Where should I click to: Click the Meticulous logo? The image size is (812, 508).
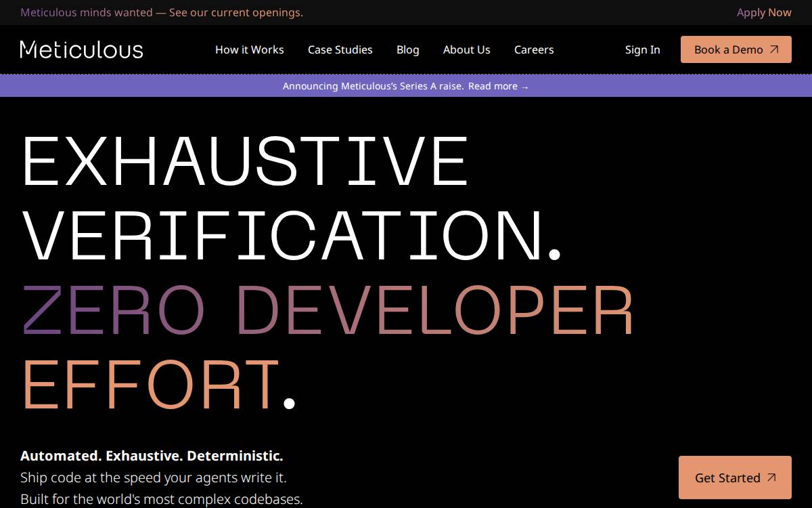click(82, 49)
